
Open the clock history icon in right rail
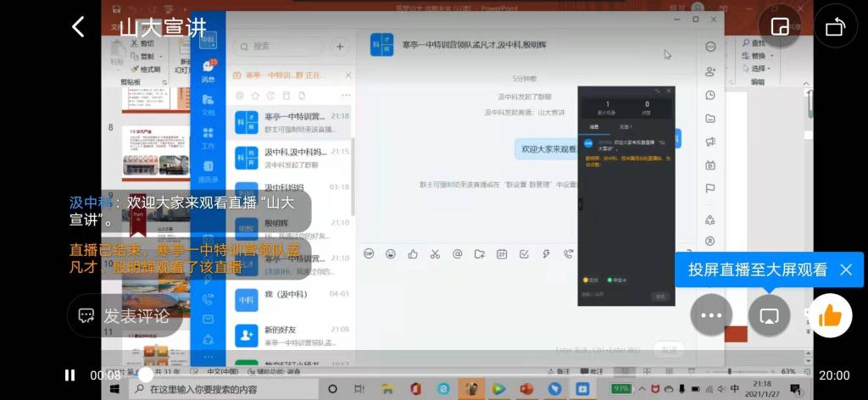point(711,95)
